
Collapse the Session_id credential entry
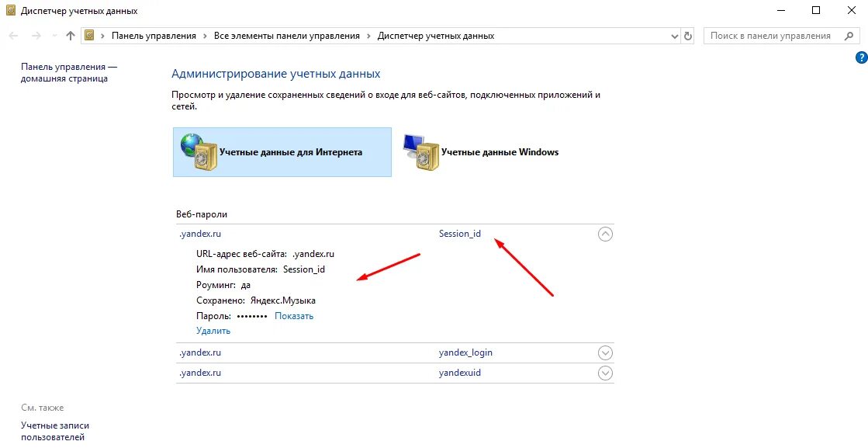point(606,234)
